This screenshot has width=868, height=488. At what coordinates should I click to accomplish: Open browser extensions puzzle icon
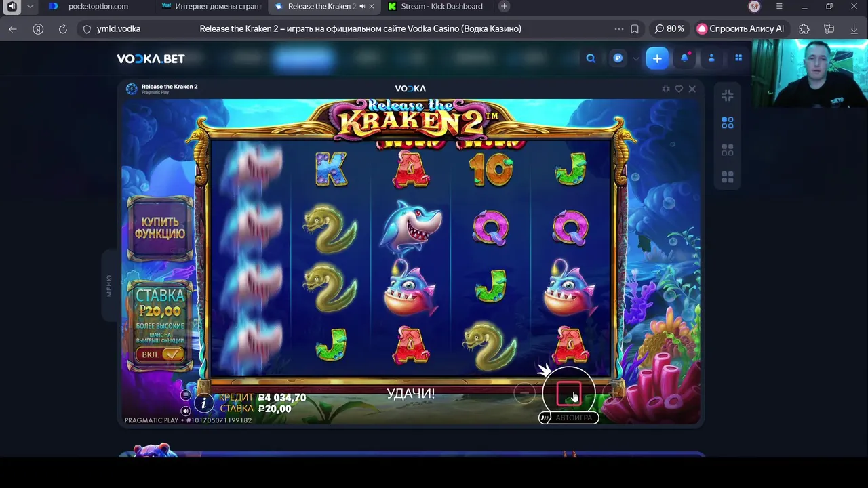(x=804, y=29)
